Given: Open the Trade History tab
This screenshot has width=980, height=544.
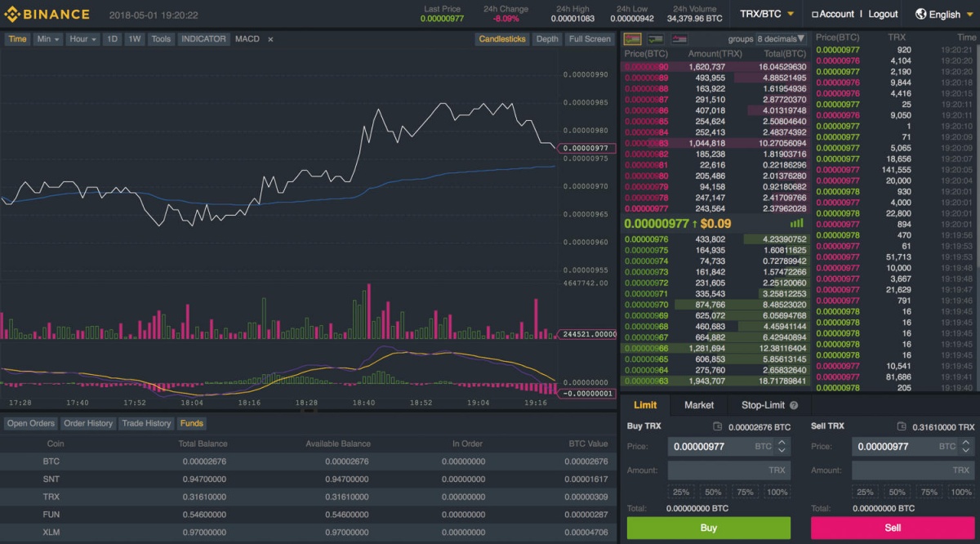Looking at the screenshot, I should tap(147, 423).
